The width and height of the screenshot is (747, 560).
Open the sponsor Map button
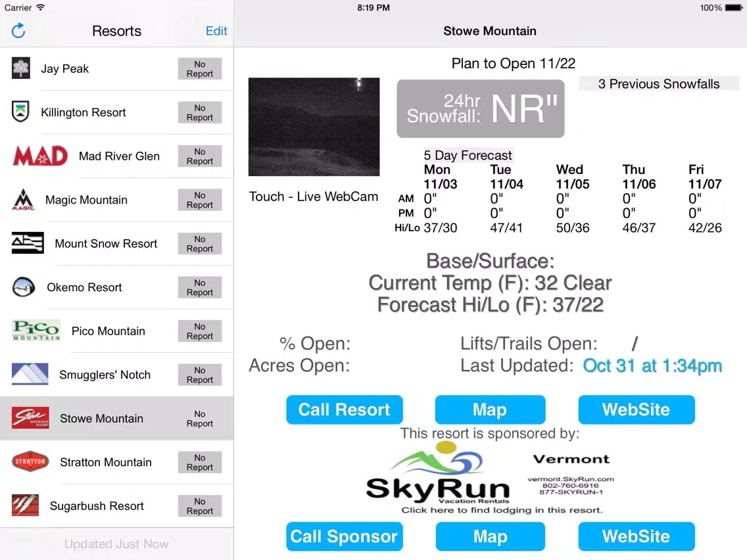[x=491, y=536]
